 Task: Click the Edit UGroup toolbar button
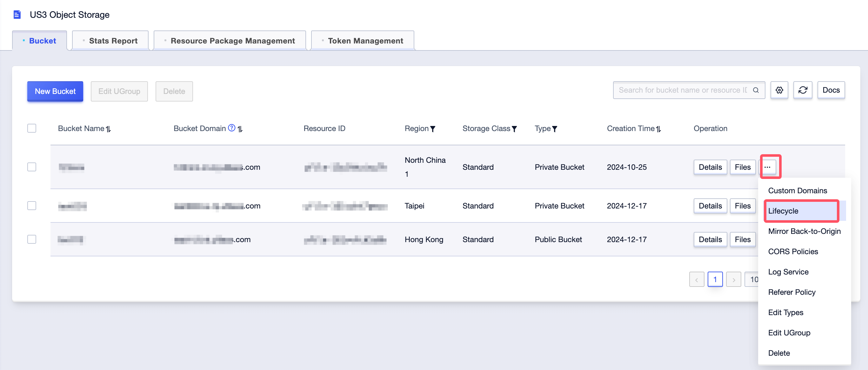click(119, 91)
